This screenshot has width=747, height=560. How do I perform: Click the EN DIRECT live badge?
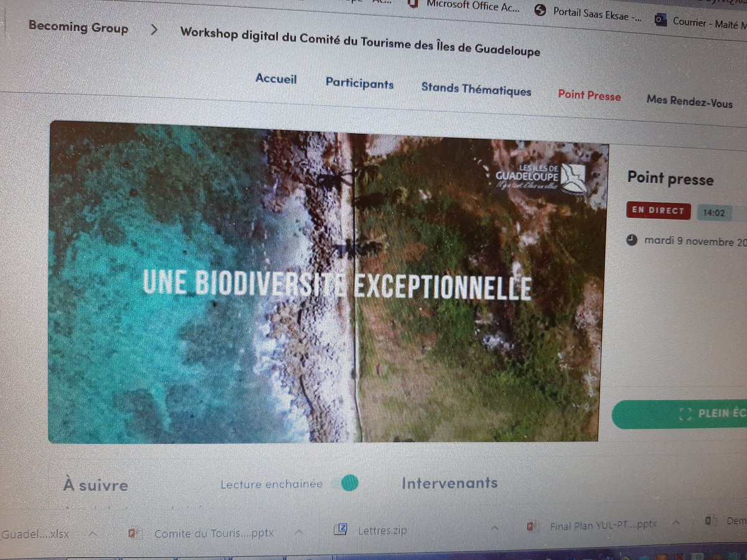(x=659, y=210)
